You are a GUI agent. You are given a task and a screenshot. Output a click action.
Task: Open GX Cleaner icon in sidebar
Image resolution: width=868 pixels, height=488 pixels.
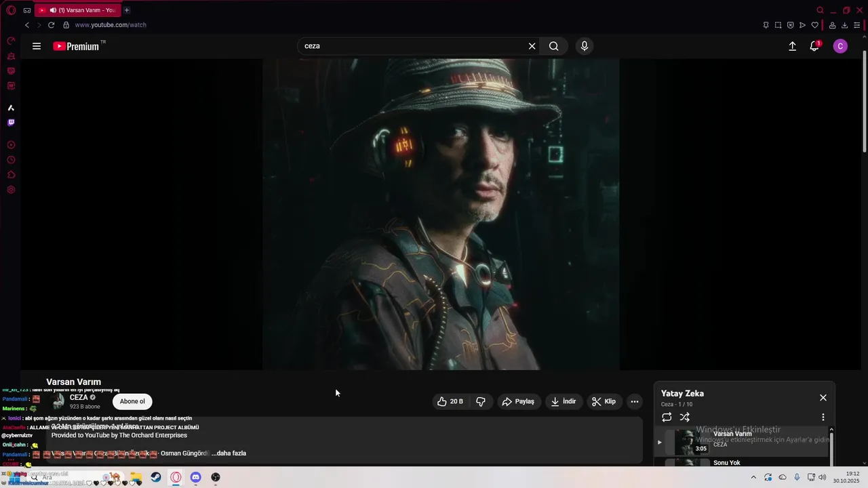[x=11, y=56]
